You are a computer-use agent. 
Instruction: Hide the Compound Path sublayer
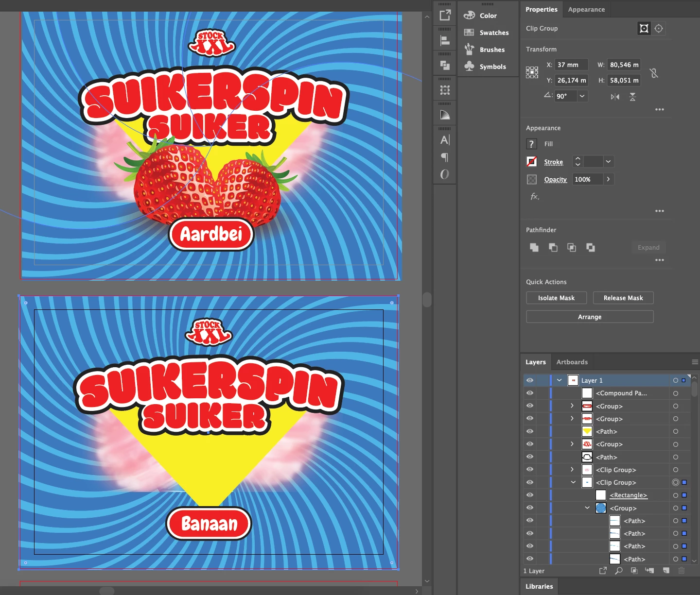point(530,393)
